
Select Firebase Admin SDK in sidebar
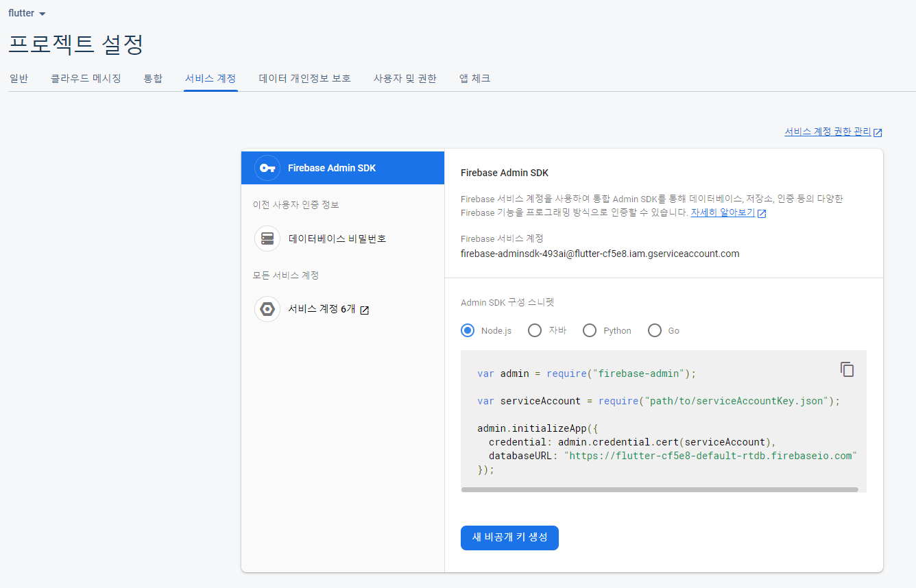pyautogui.click(x=343, y=168)
